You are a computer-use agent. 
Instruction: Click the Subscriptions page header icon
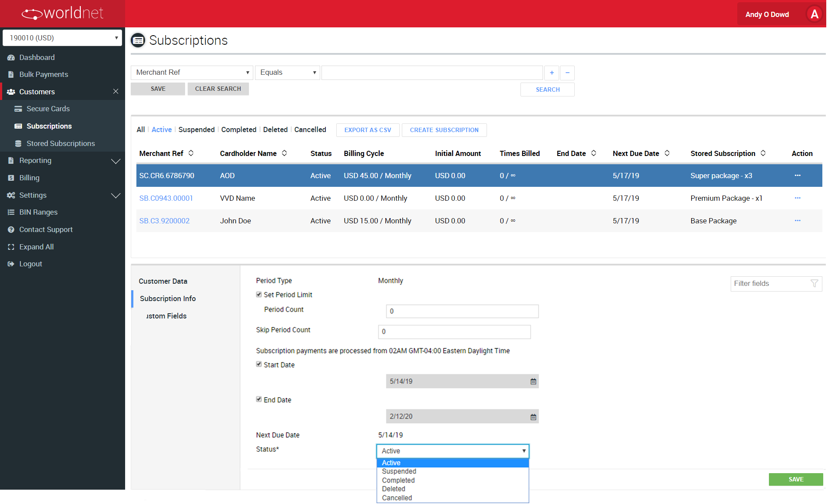pyautogui.click(x=138, y=40)
